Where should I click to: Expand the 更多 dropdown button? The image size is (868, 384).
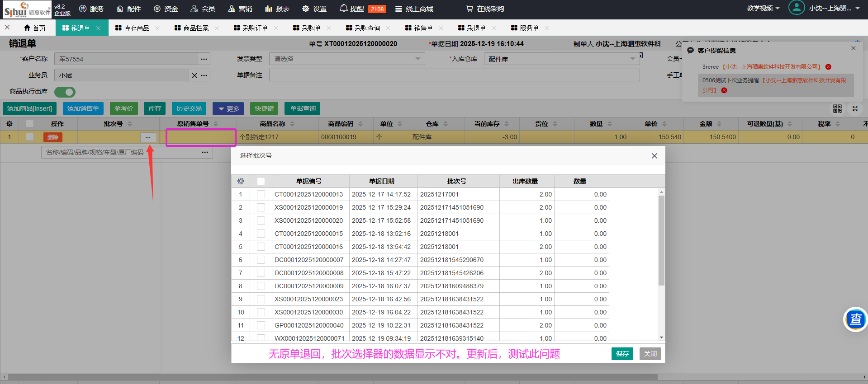[x=228, y=109]
